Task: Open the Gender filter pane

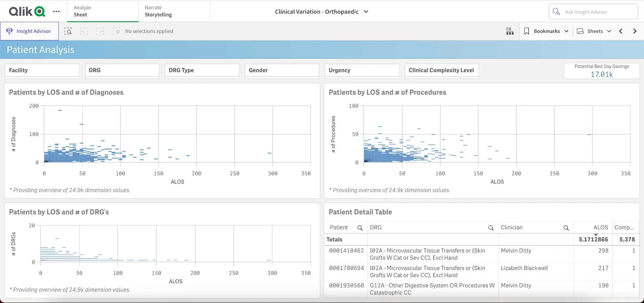Action: coord(282,70)
